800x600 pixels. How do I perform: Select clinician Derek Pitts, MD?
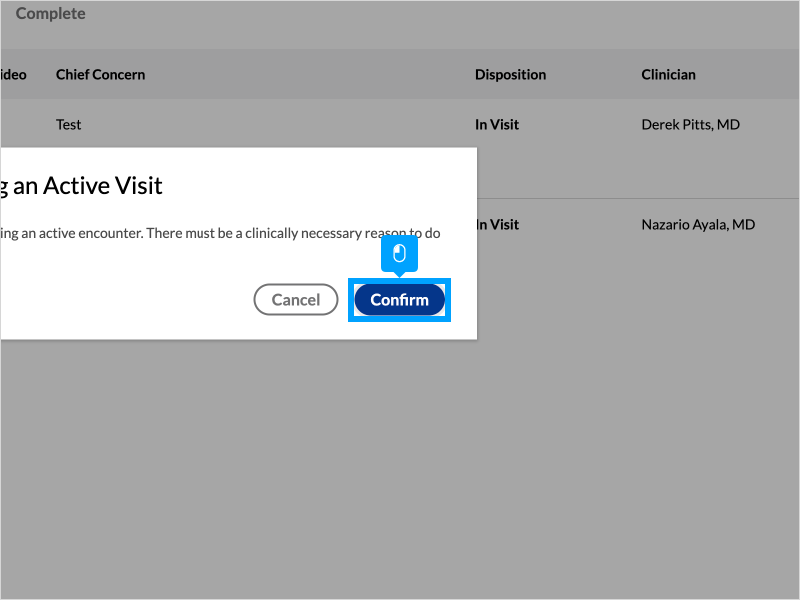click(690, 125)
